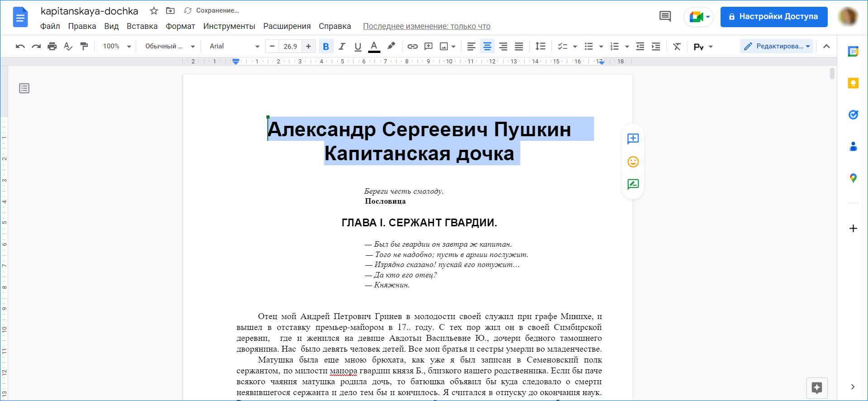Expand bulleted list options arrow
Image resolution: width=868 pixels, height=401 pixels.
601,46
